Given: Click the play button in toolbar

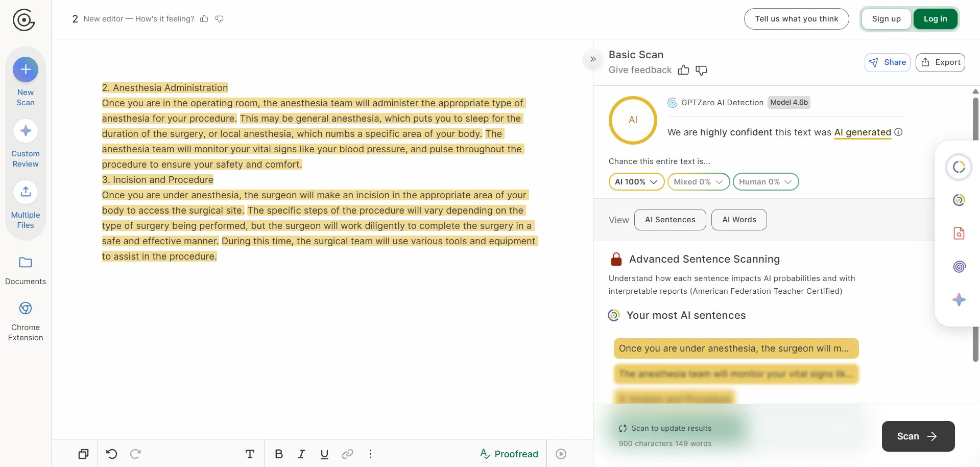Looking at the screenshot, I should click(561, 454).
